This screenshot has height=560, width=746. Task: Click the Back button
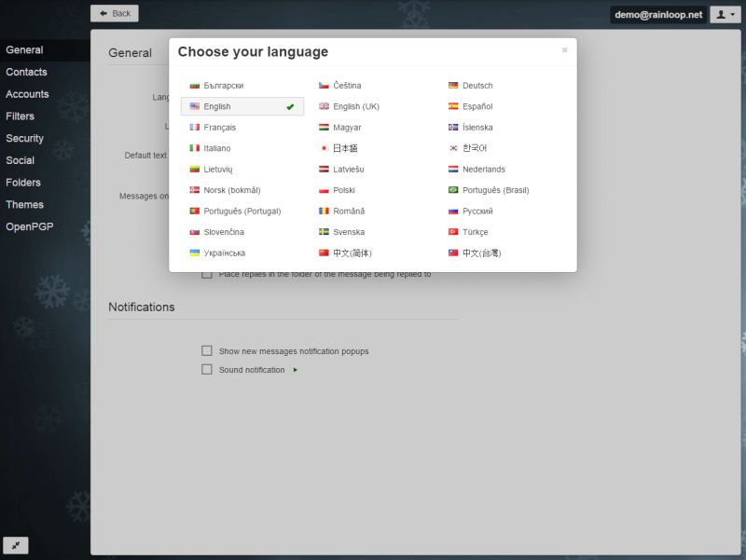click(115, 13)
